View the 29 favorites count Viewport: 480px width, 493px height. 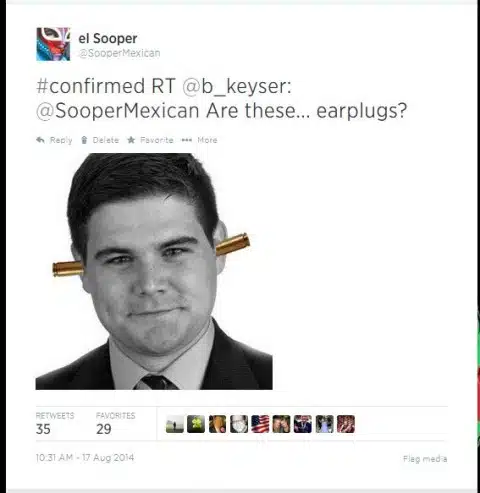coord(104,429)
